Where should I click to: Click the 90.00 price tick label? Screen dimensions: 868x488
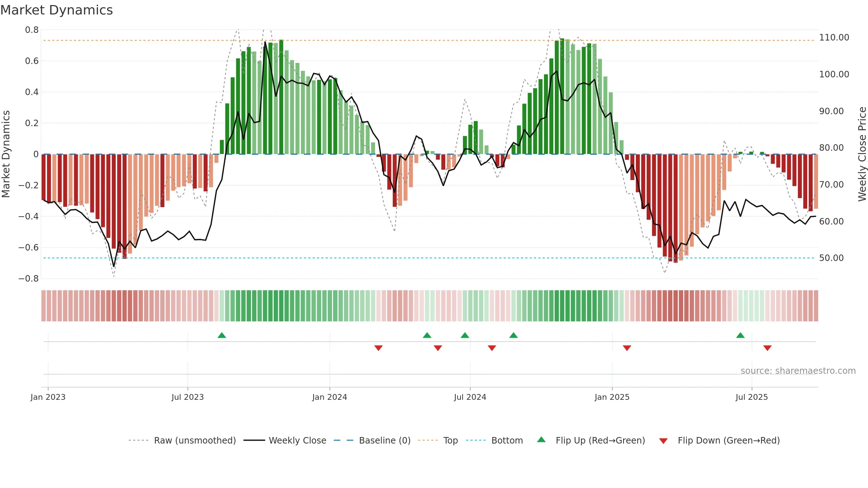(x=832, y=111)
